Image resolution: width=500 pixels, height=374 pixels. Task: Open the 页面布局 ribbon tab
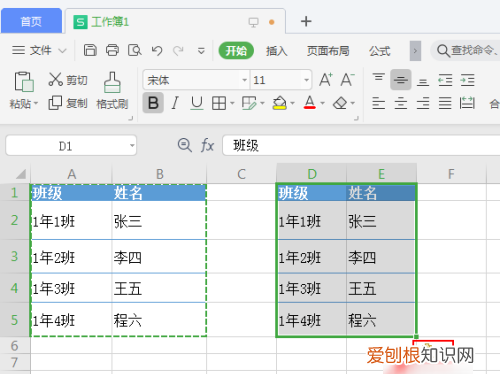click(328, 51)
